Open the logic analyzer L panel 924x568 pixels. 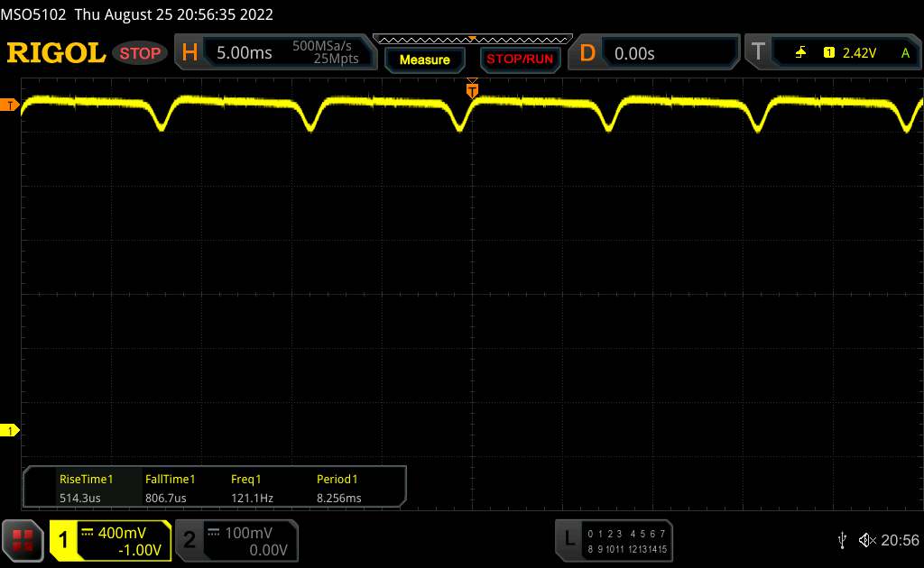[569, 538]
